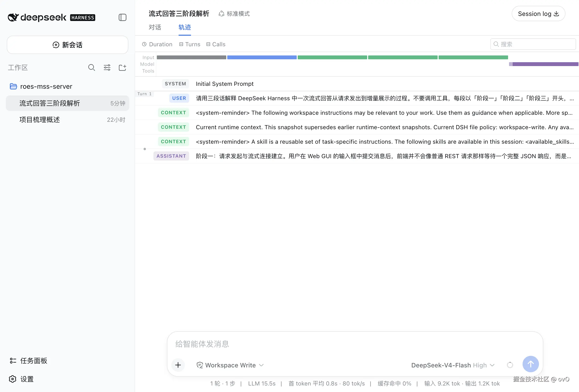Open the USER message row
579x392 pixels.
click(357, 98)
